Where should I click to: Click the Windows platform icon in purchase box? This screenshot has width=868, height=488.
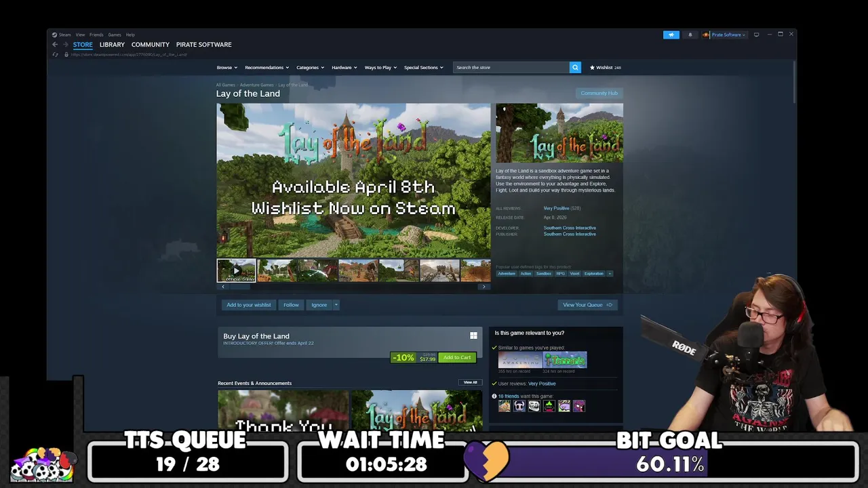pos(473,335)
